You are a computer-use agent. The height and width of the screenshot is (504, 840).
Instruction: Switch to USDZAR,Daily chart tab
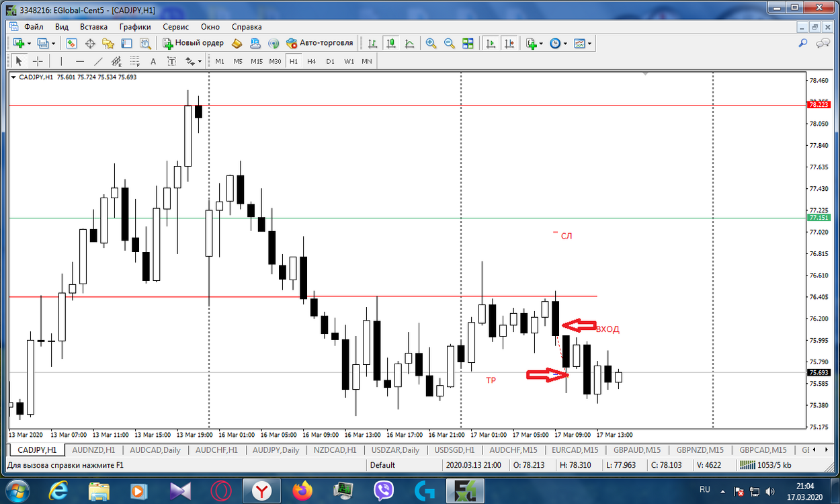coord(395,450)
